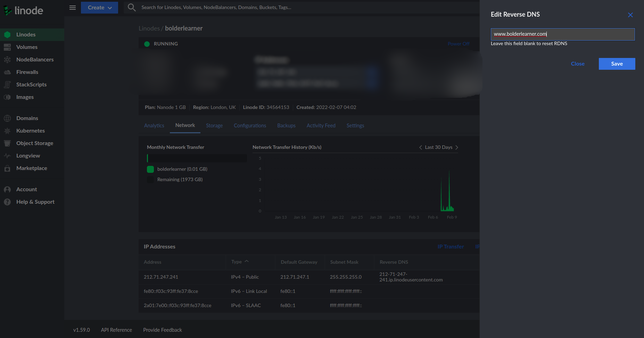The image size is (644, 338).
Task: Toggle the hamburger navigation menu
Action: (x=73, y=8)
